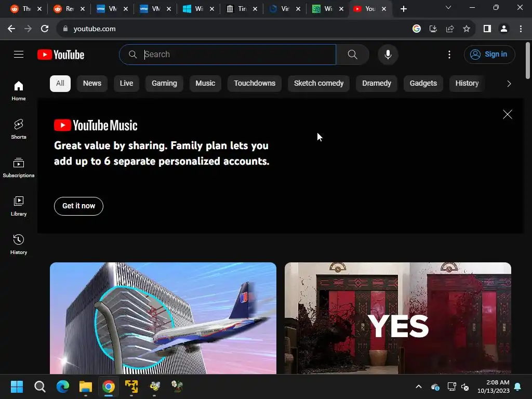Image resolution: width=532 pixels, height=399 pixels.
Task: Select the History filter chip
Action: [x=467, y=84]
